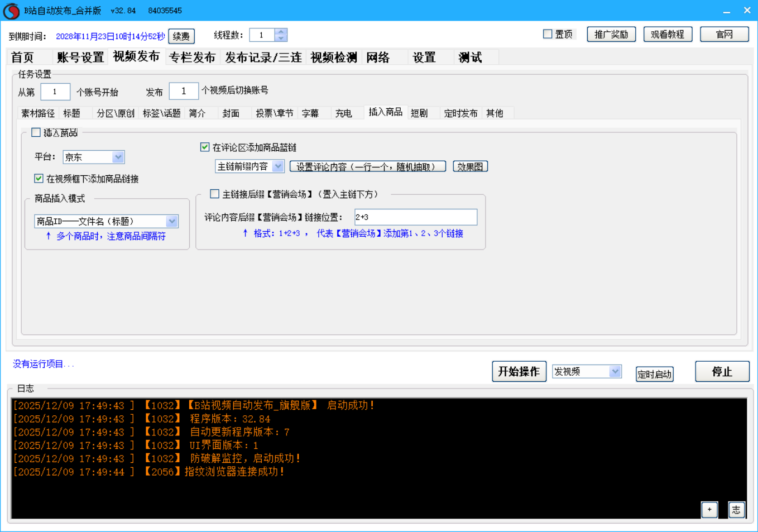This screenshot has height=532, width=758.
Task: Toggle 在视频框下添加商品链接 checkbox
Action: (x=39, y=179)
